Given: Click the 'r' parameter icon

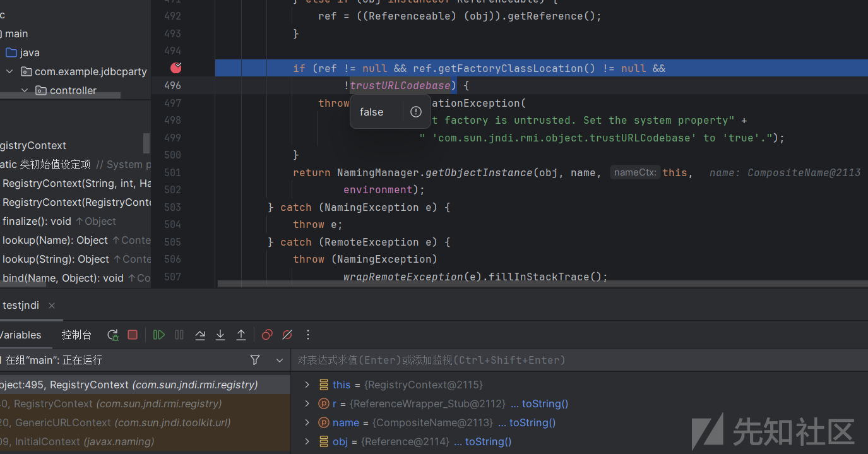Looking at the screenshot, I should click(324, 403).
